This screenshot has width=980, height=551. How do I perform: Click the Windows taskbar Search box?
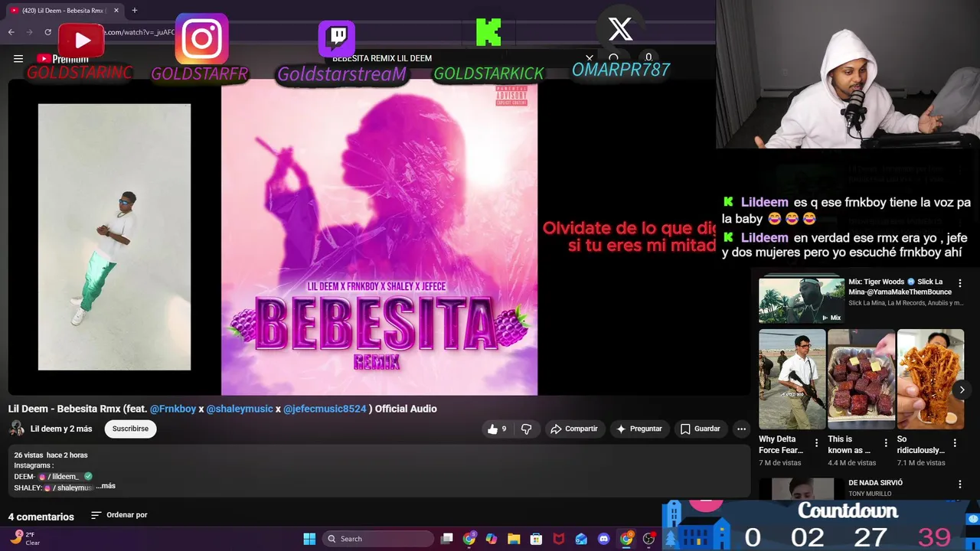click(378, 539)
